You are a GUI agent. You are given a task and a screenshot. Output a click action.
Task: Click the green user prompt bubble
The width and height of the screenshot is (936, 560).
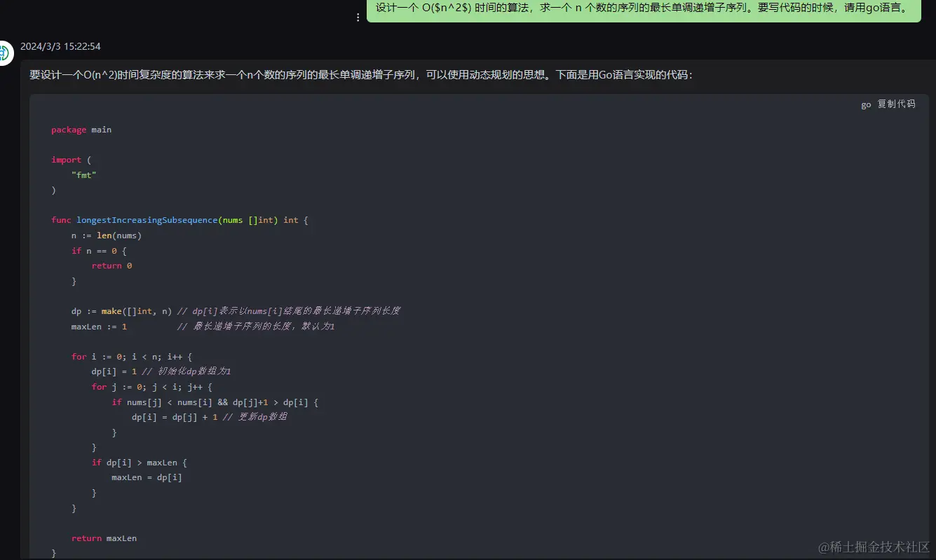644,10
